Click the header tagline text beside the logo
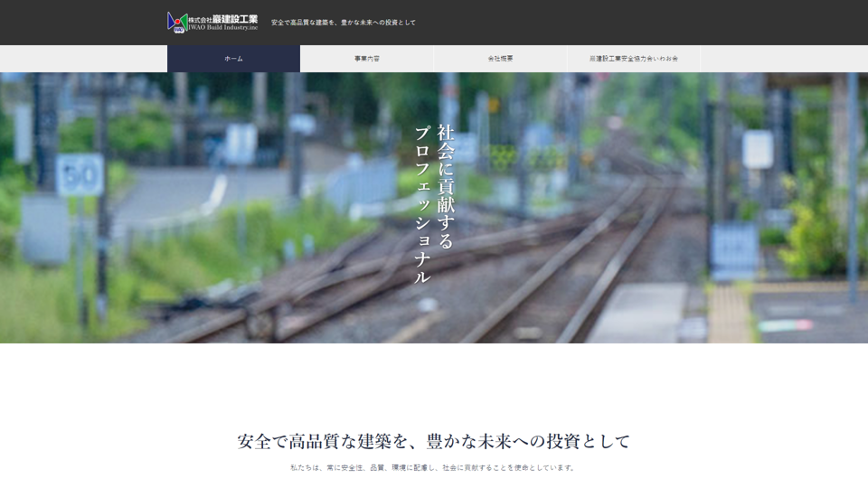Viewport: 868px width, 488px height. pyautogui.click(x=344, y=23)
